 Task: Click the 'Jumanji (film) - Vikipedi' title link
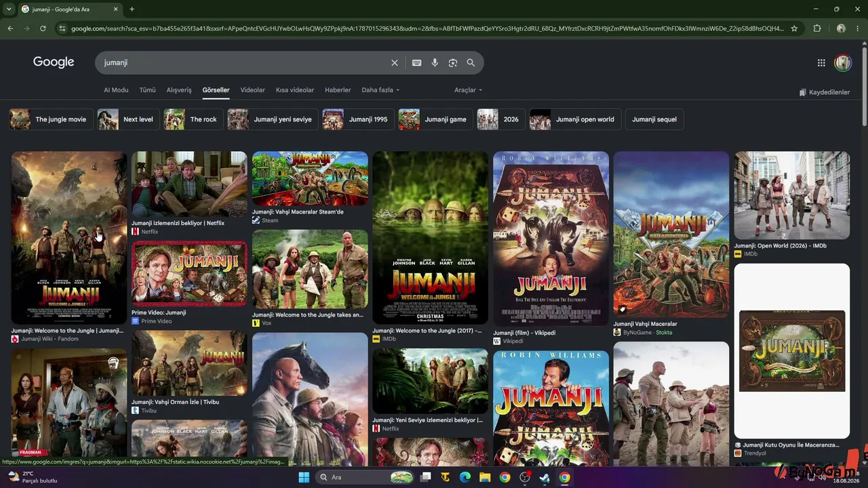coord(524,333)
